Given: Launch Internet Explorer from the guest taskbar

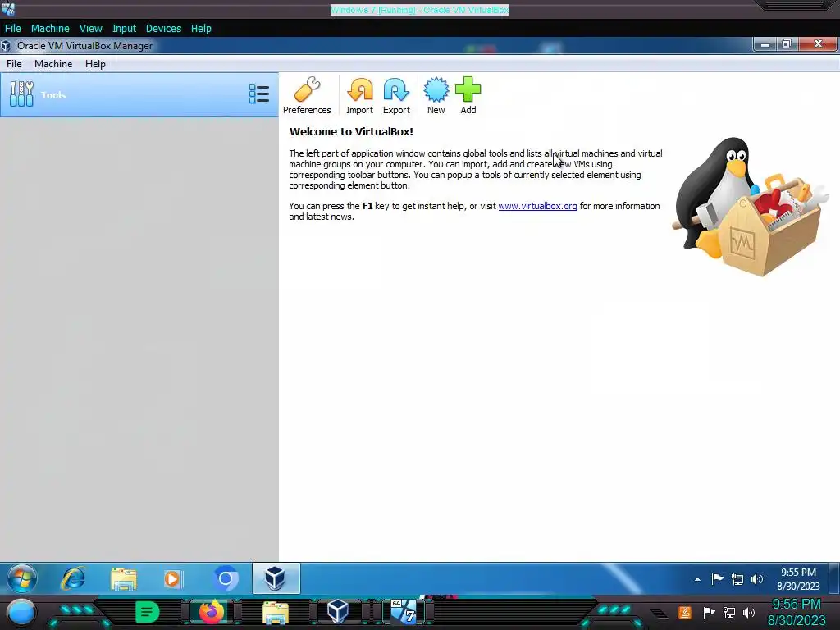Looking at the screenshot, I should (73, 578).
